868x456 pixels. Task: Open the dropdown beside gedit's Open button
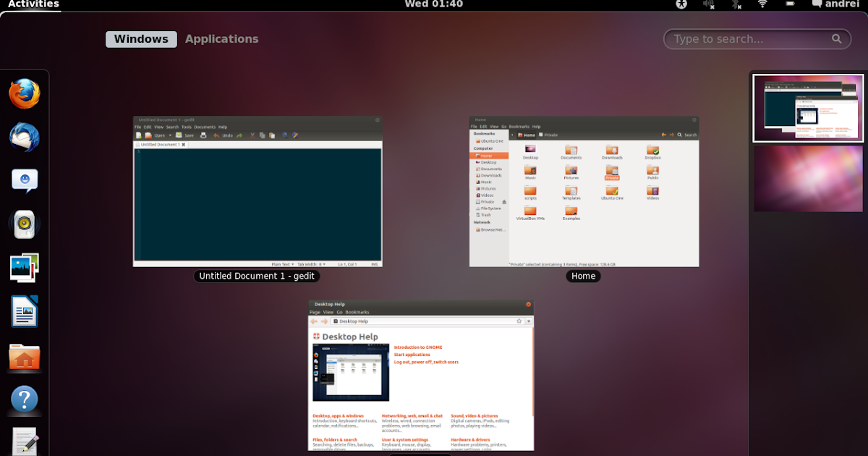(x=170, y=135)
